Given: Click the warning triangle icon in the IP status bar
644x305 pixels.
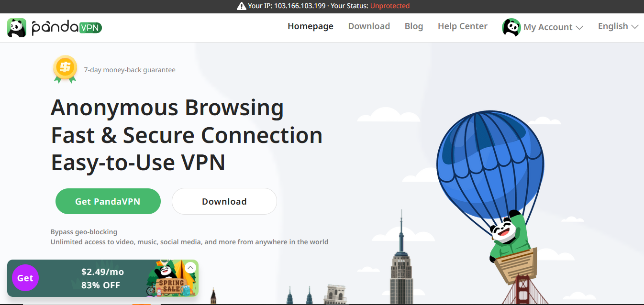Looking at the screenshot, I should [242, 6].
